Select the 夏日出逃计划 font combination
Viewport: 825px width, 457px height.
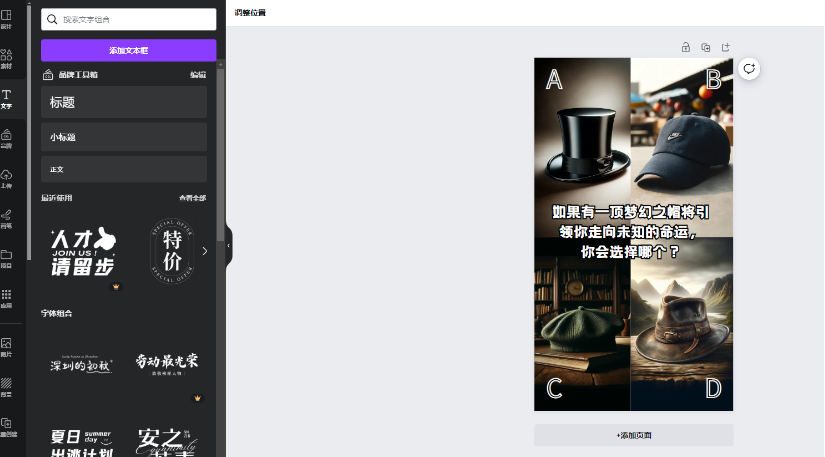click(81, 442)
